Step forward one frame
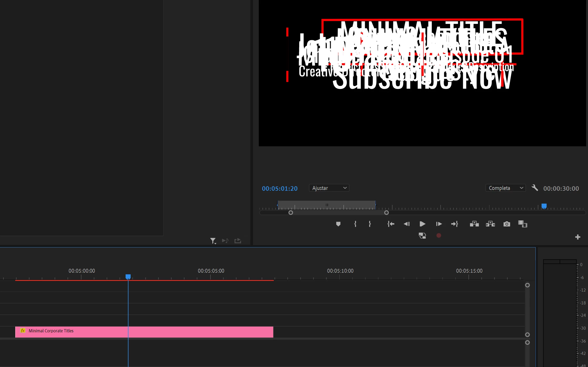588x367 pixels. point(439,224)
